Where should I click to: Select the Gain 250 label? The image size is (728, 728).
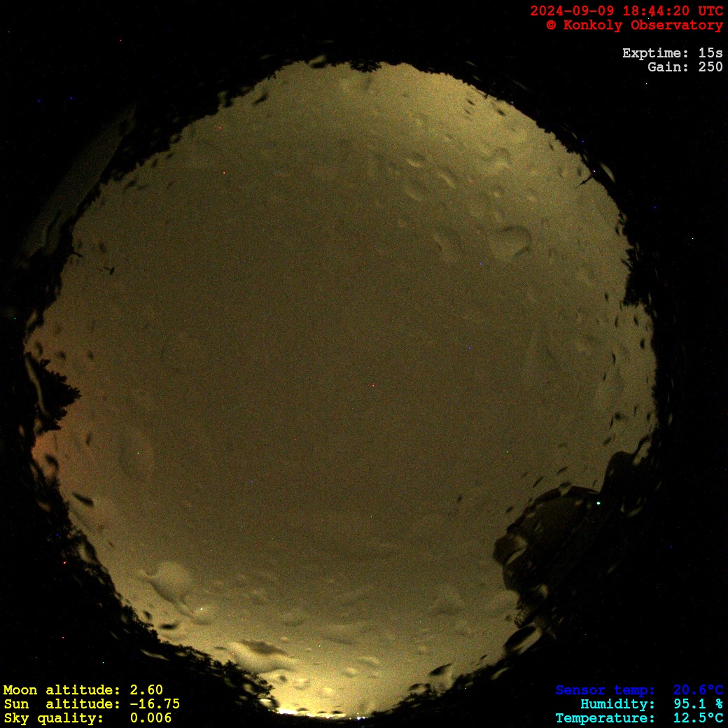[685, 67]
